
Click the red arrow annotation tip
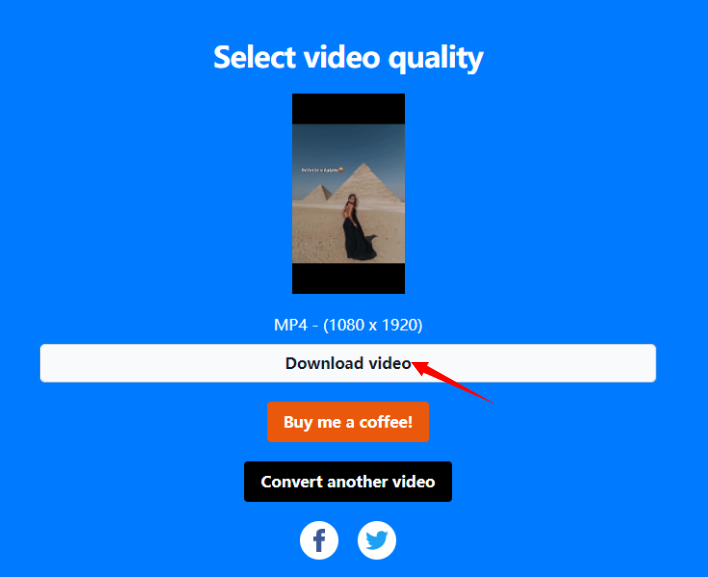click(x=414, y=363)
